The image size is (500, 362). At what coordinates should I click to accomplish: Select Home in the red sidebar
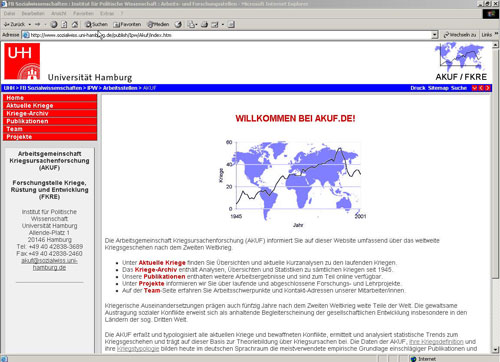click(x=50, y=98)
